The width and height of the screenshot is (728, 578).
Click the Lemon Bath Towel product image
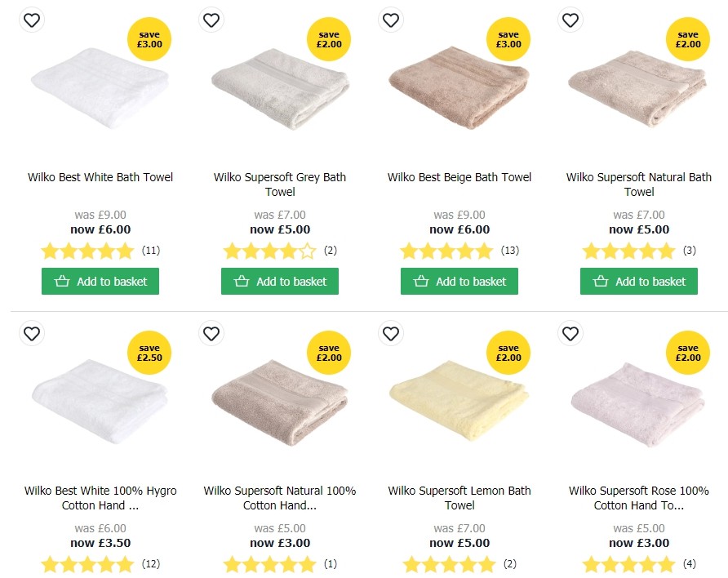(x=459, y=400)
